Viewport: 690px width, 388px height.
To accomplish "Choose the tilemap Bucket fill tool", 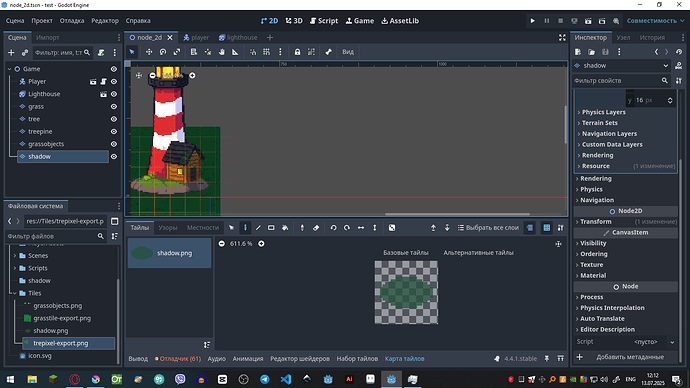I will pos(285,228).
